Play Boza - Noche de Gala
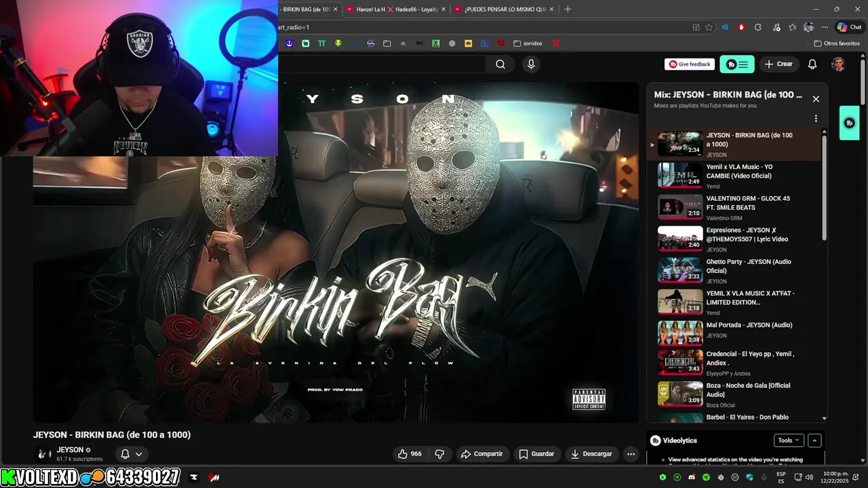 pos(736,394)
